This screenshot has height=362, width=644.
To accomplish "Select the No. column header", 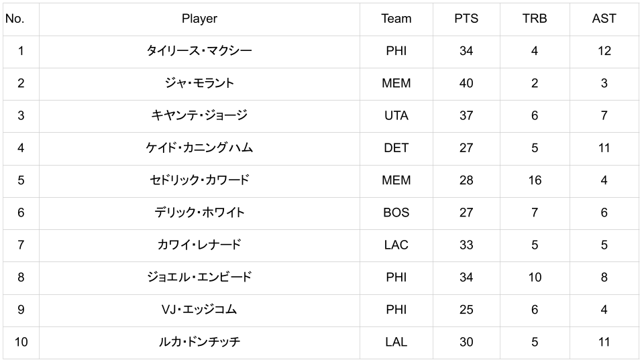I will coord(15,19).
